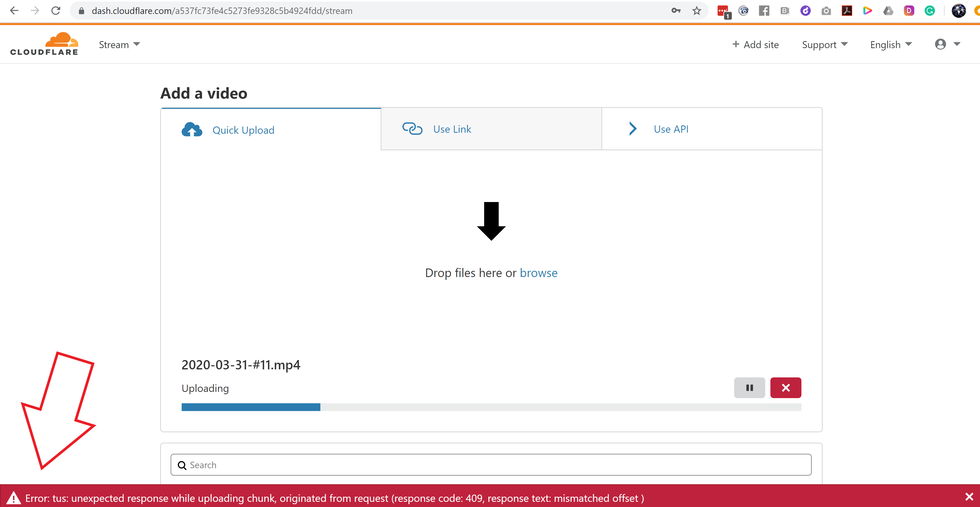The height and width of the screenshot is (507, 980).
Task: Click the browse link to select files
Action: 538,273
